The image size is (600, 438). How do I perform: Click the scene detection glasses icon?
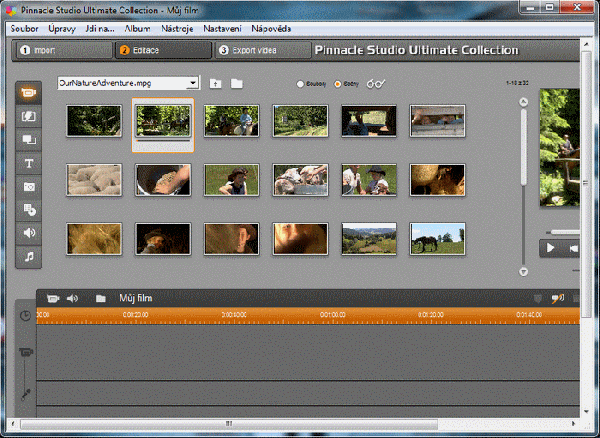coord(376,83)
